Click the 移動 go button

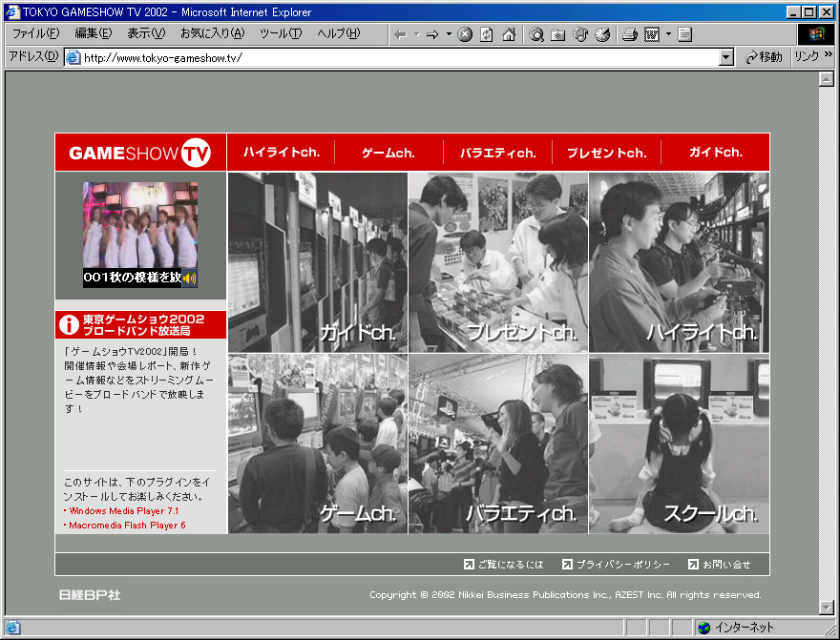764,57
